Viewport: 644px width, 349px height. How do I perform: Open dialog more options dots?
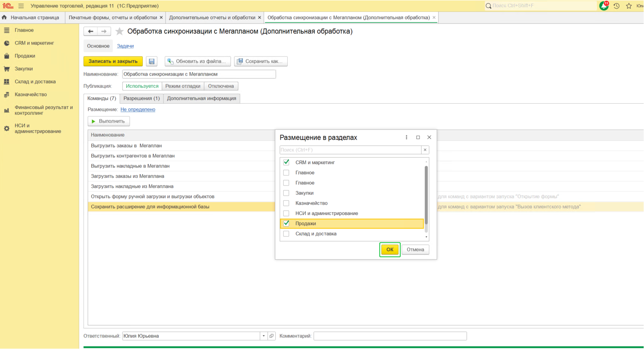pos(406,137)
